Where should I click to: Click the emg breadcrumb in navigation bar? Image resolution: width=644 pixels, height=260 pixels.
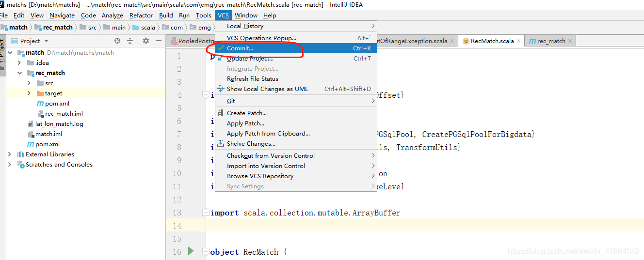200,28
